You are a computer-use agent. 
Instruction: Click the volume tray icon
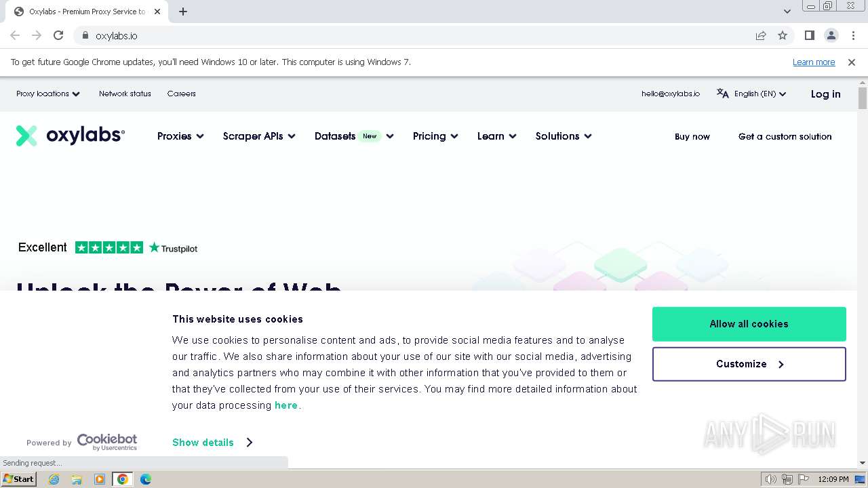point(771,479)
